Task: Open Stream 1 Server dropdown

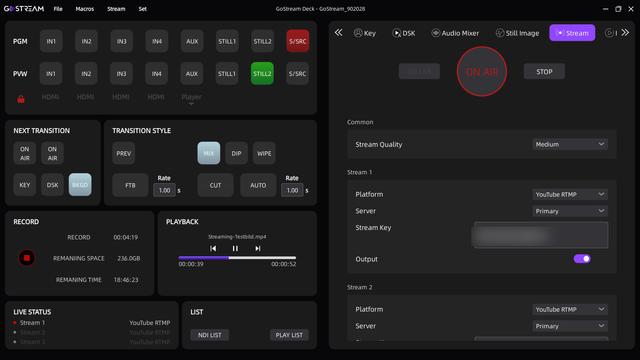Action: (x=570, y=211)
